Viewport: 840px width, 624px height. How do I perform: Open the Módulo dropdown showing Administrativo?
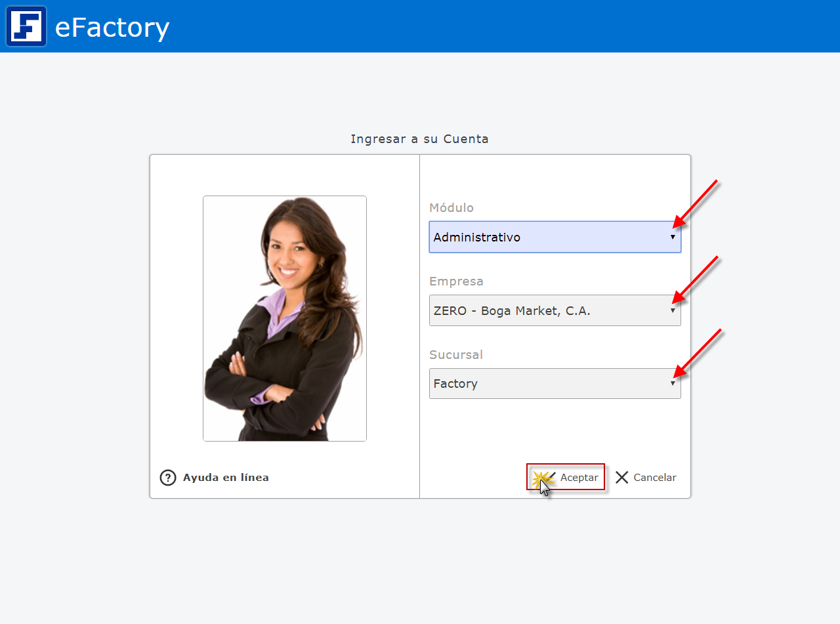point(545,237)
